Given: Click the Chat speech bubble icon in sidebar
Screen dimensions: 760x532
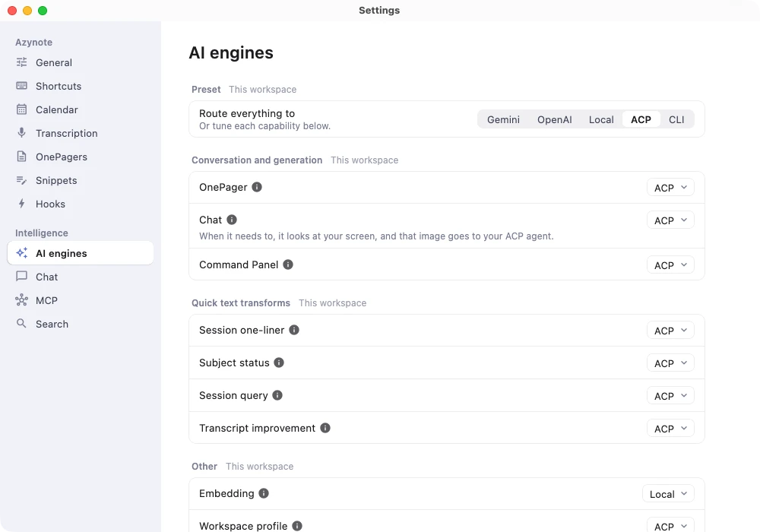Looking at the screenshot, I should click(x=21, y=276).
